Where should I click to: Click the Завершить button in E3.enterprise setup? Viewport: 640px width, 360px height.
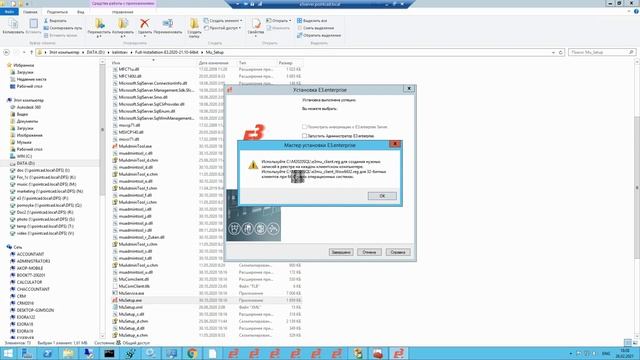click(341, 252)
